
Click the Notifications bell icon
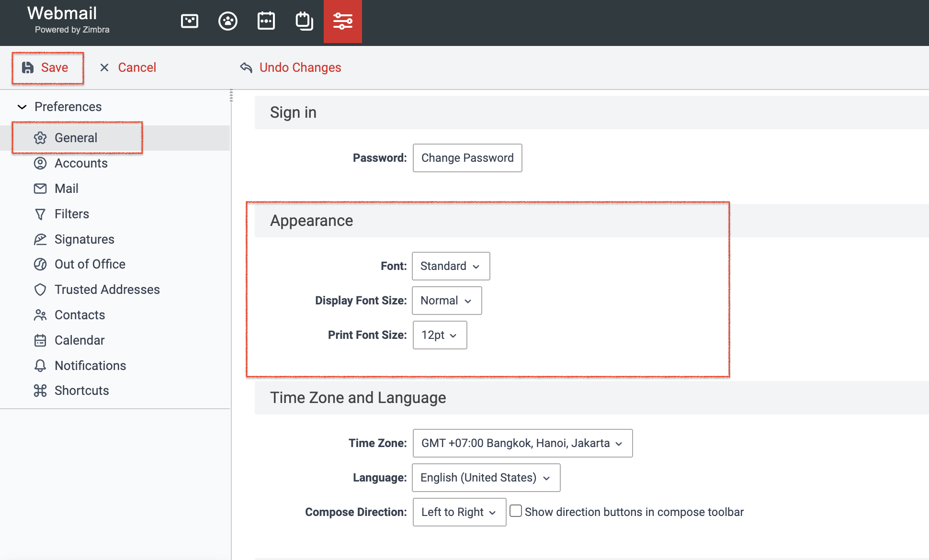pos(40,366)
